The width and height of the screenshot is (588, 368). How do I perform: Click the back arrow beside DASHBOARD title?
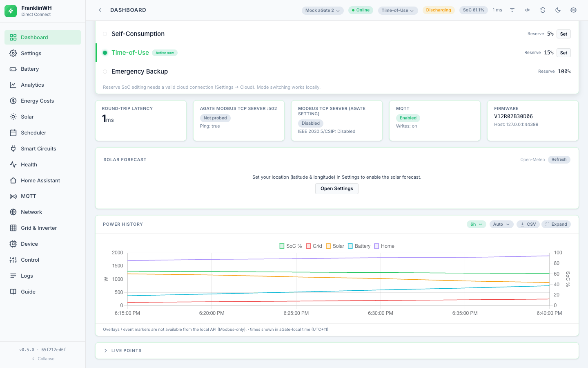[x=100, y=10]
